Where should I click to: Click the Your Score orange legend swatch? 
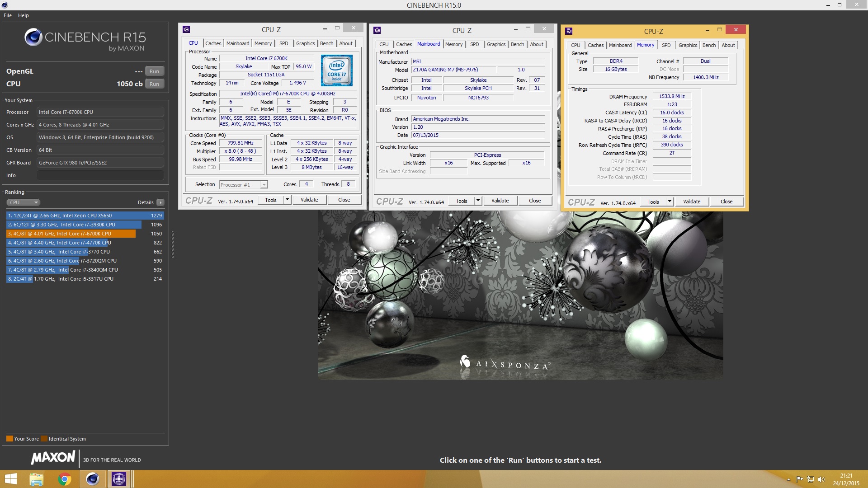coord(9,439)
